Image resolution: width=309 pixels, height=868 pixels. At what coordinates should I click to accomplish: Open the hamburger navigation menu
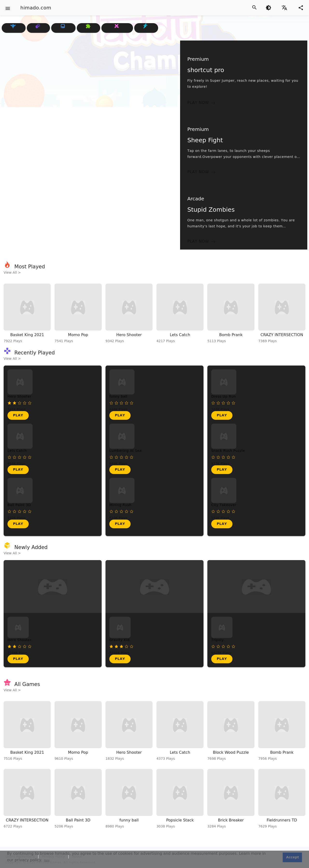pos(8,8)
